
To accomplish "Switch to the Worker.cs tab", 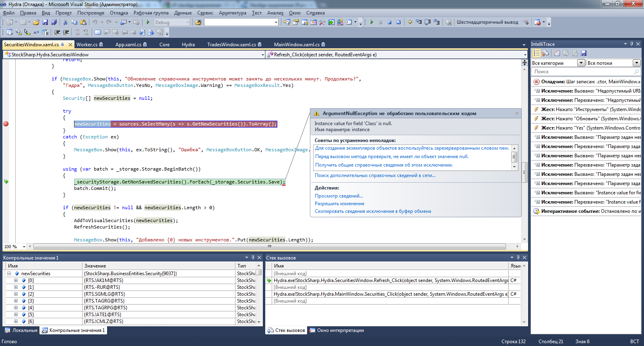I will pos(89,44).
